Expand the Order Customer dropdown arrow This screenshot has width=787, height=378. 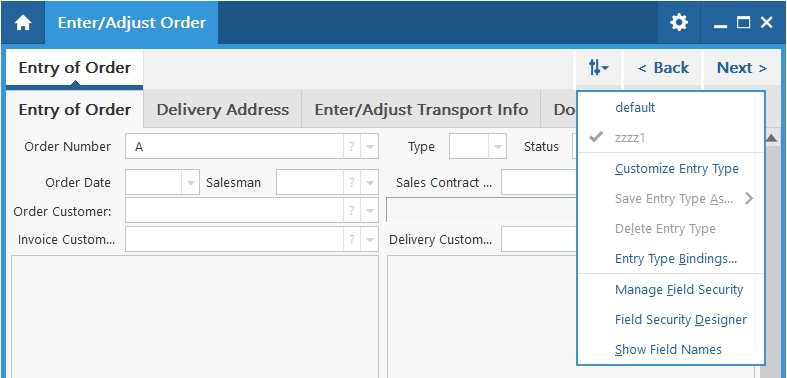(369, 210)
